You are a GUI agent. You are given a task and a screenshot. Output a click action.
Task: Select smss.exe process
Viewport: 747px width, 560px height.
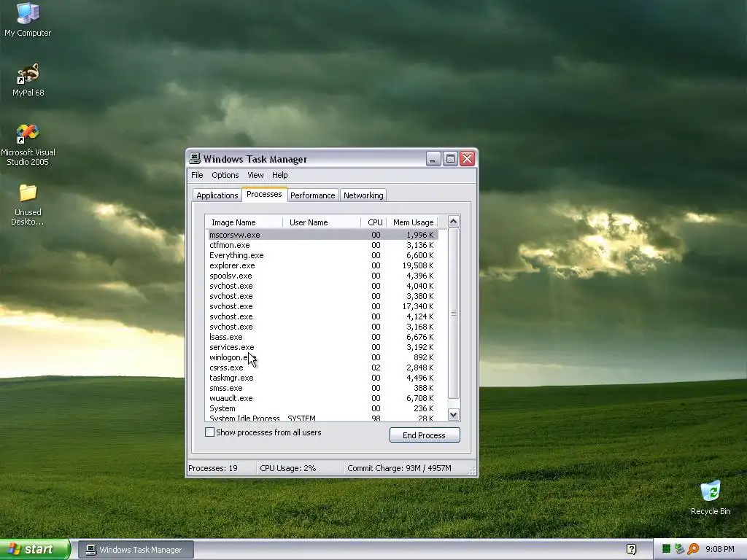pos(322,388)
